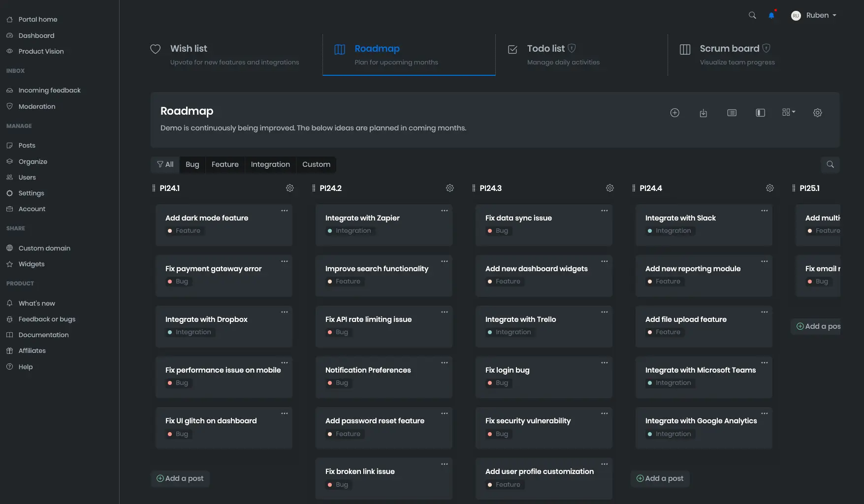Switch to the Scrum board tab
This screenshot has height=504, width=864.
(729, 48)
